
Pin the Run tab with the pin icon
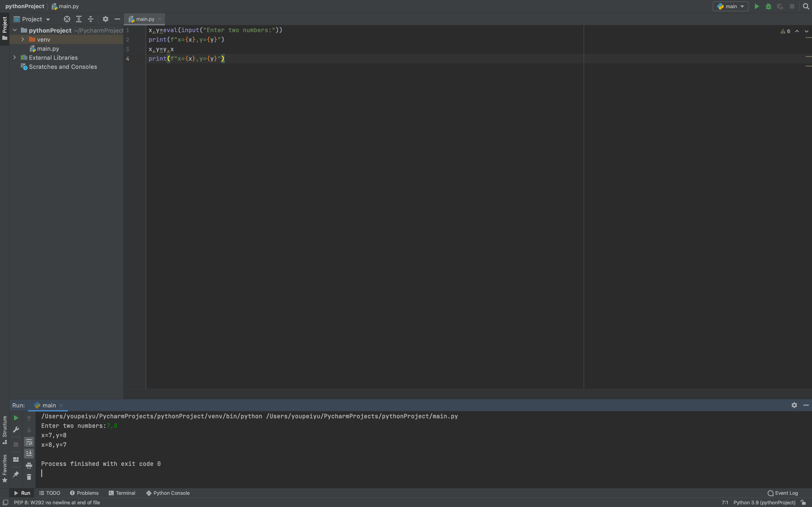point(16,474)
